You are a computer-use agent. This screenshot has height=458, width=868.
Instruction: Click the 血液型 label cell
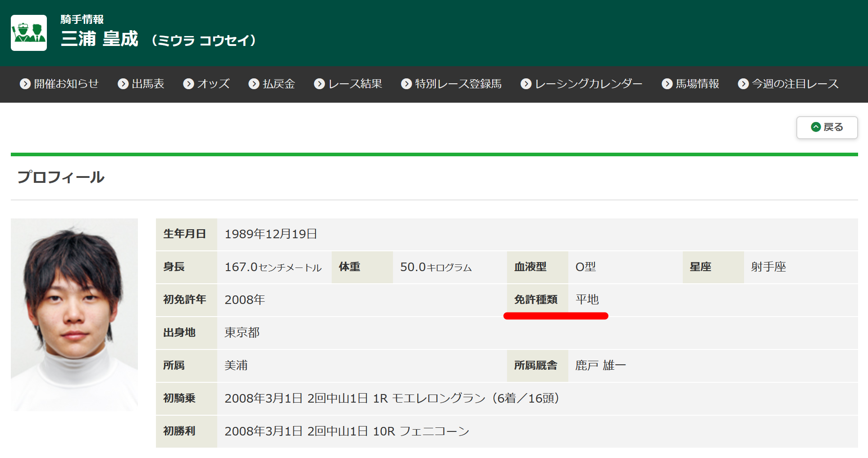click(538, 267)
